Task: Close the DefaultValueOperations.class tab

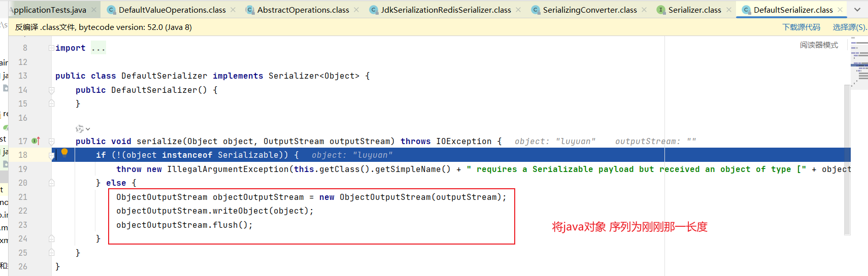Action: tap(233, 10)
